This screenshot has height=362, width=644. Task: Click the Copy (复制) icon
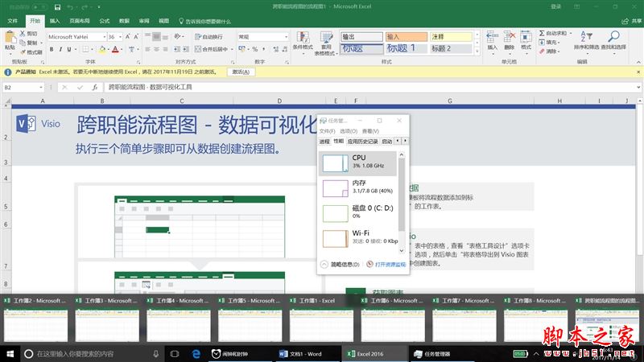click(23, 43)
